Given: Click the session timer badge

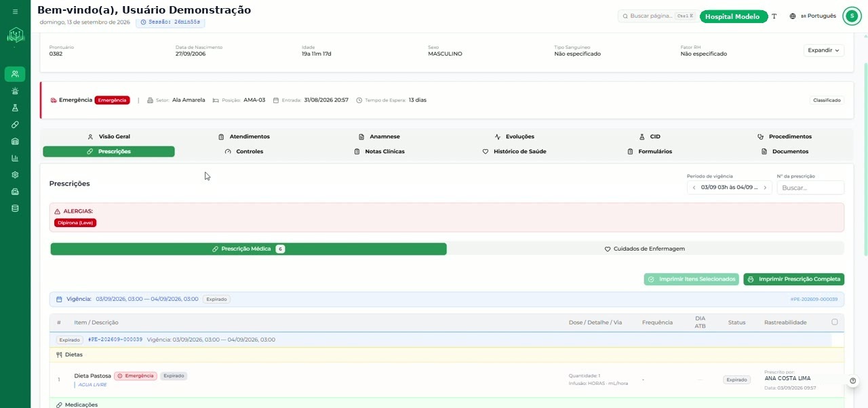Looking at the screenshot, I should 170,22.
